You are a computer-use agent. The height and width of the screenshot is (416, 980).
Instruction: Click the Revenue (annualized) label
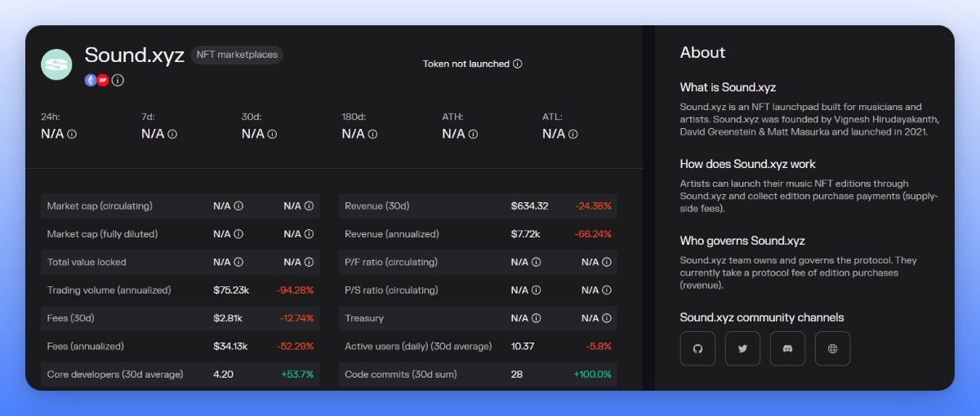point(392,234)
